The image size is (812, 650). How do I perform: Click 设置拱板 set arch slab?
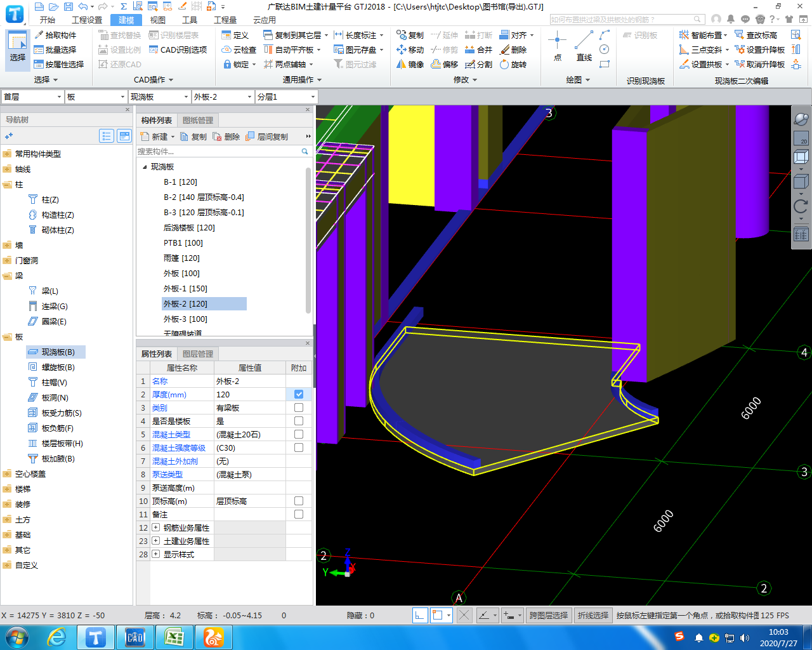(704, 64)
